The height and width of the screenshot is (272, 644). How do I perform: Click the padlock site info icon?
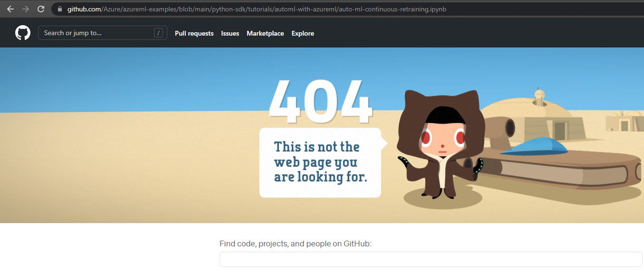(60, 9)
